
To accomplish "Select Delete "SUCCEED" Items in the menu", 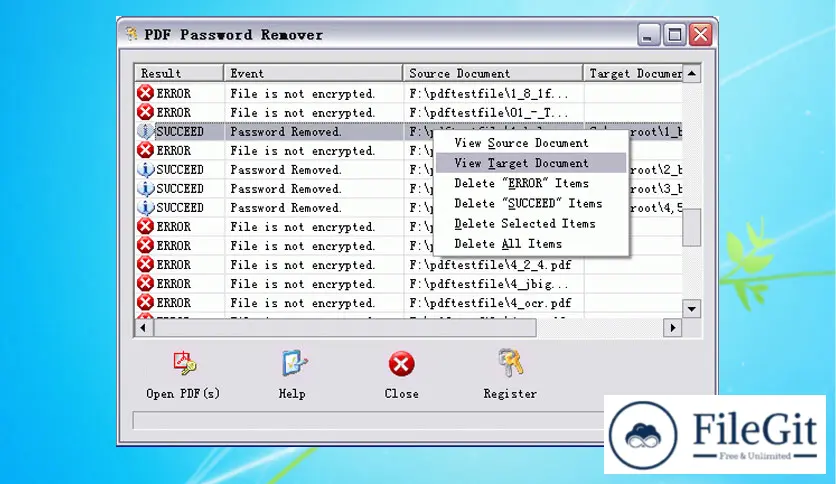I will (x=531, y=204).
